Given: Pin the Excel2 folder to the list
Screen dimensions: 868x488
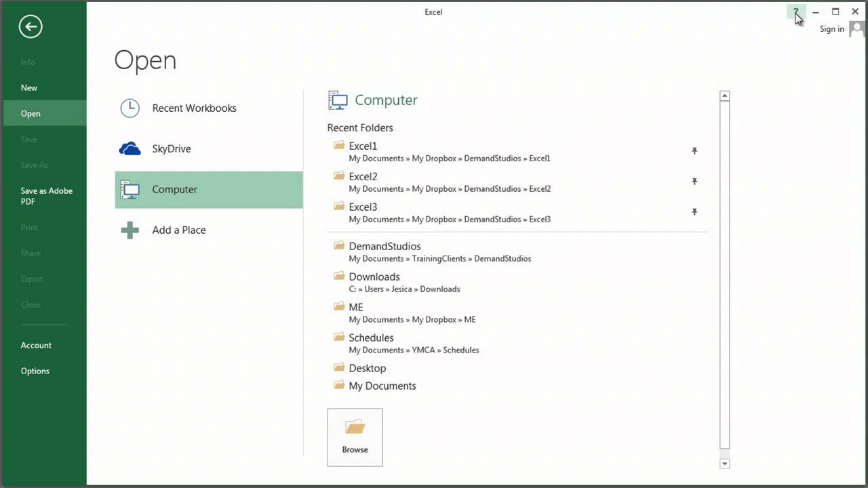Looking at the screenshot, I should pos(694,181).
